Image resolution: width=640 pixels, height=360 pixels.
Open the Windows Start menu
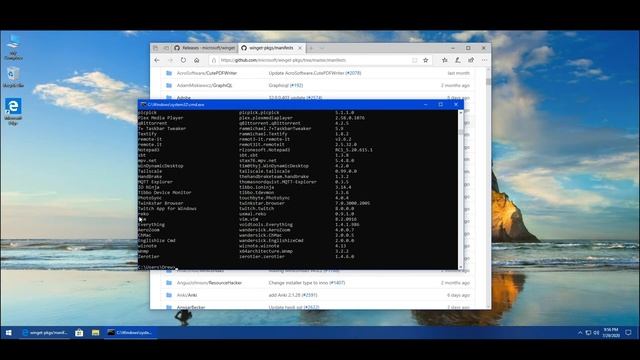point(9,333)
